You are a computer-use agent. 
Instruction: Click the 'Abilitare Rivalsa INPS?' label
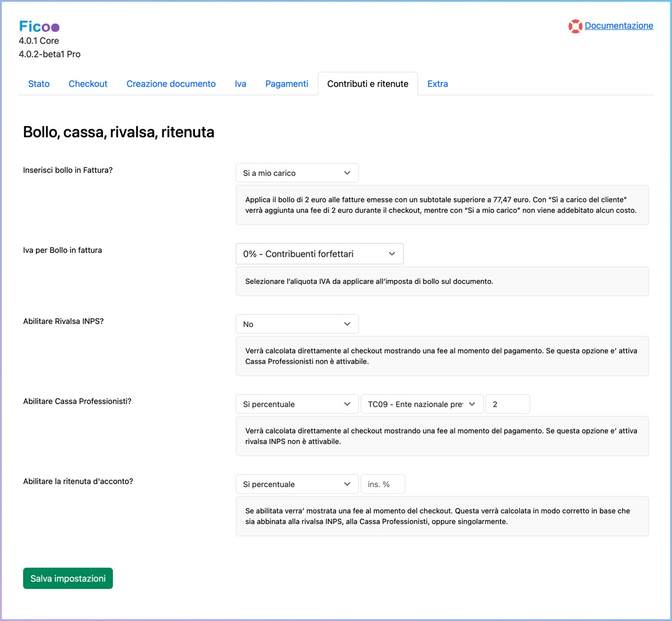pyautogui.click(x=63, y=321)
